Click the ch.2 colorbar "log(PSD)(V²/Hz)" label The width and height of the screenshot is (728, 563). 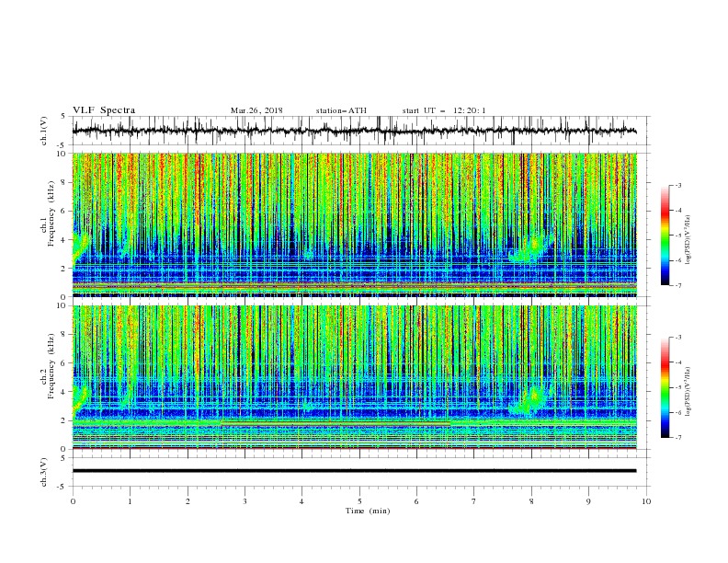[688, 391]
